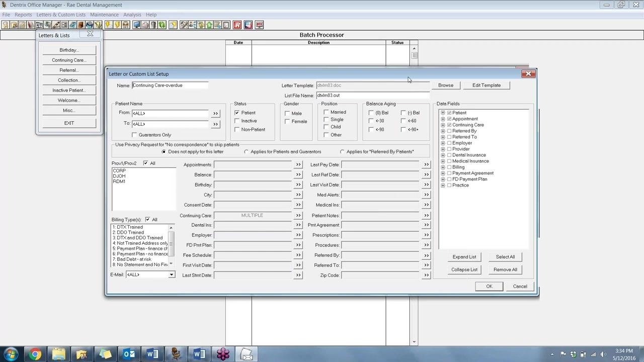Open Continuing Care range >> button
This screenshot has height=362, width=644.
(x=298, y=215)
